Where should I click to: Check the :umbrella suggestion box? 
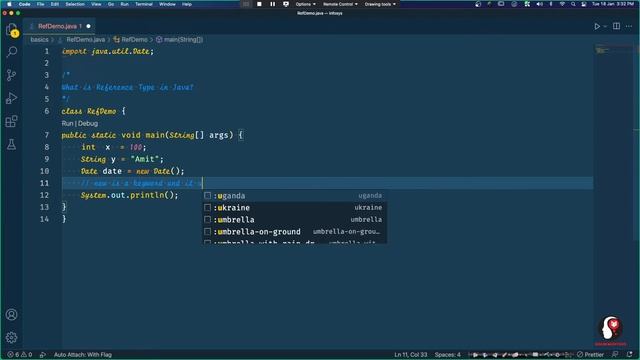click(207, 220)
